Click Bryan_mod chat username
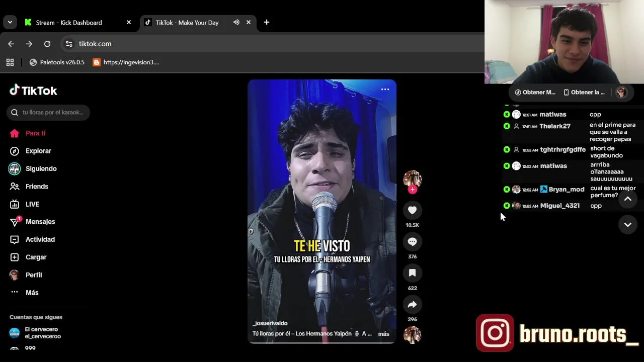 point(567,190)
